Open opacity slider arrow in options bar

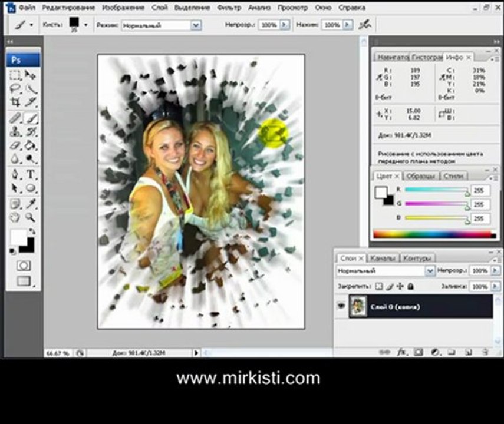click(285, 24)
